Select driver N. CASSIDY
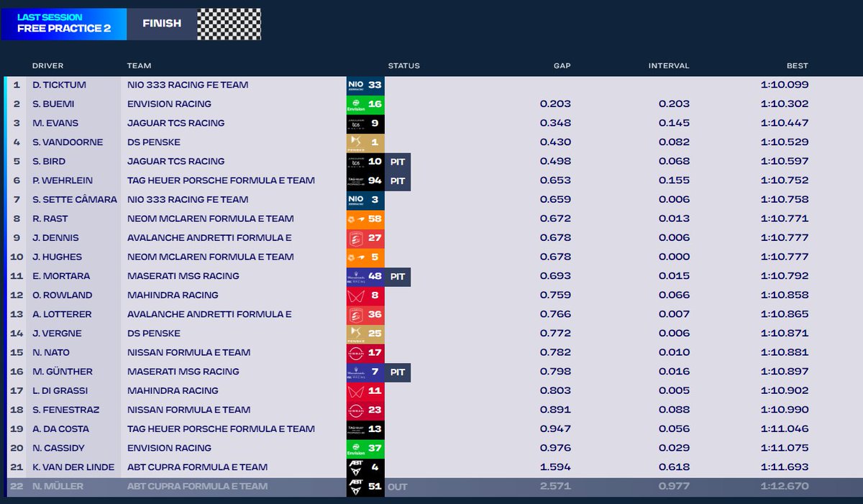Image resolution: width=863 pixels, height=504 pixels. pos(58,448)
